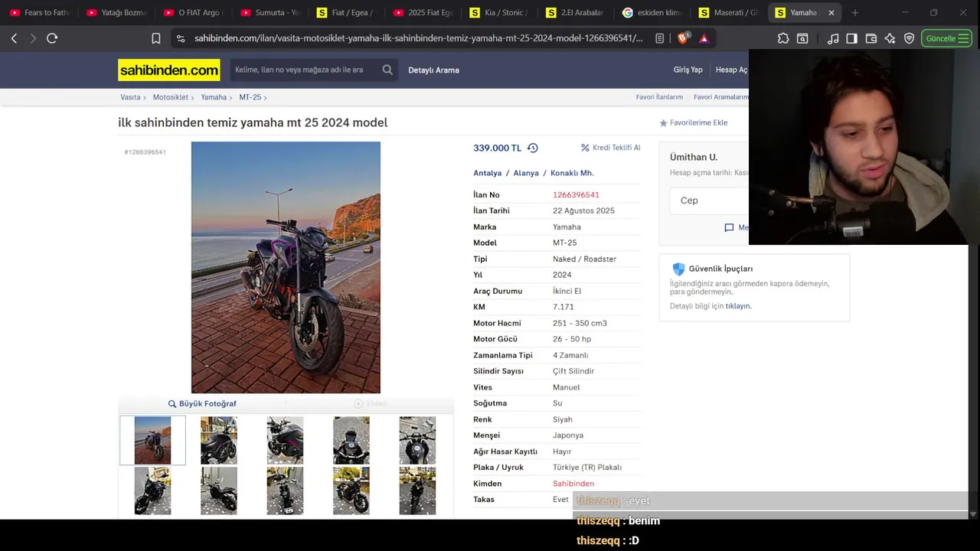Image resolution: width=980 pixels, height=551 pixels.
Task: Click the tıklayın link in Güvenlik İpuçları
Action: (x=738, y=306)
